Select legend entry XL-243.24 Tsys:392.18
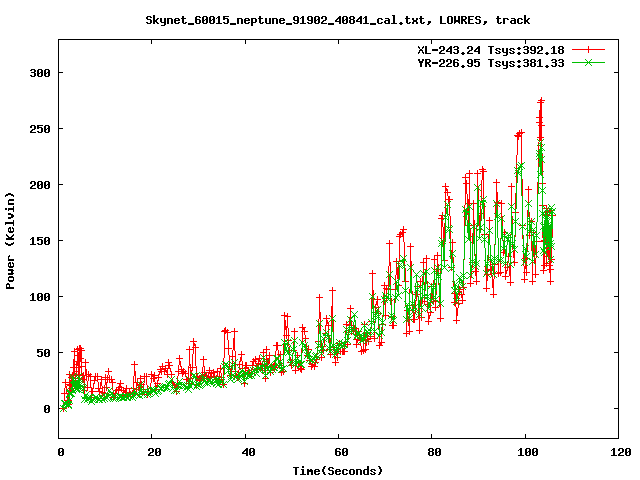 tap(491, 50)
